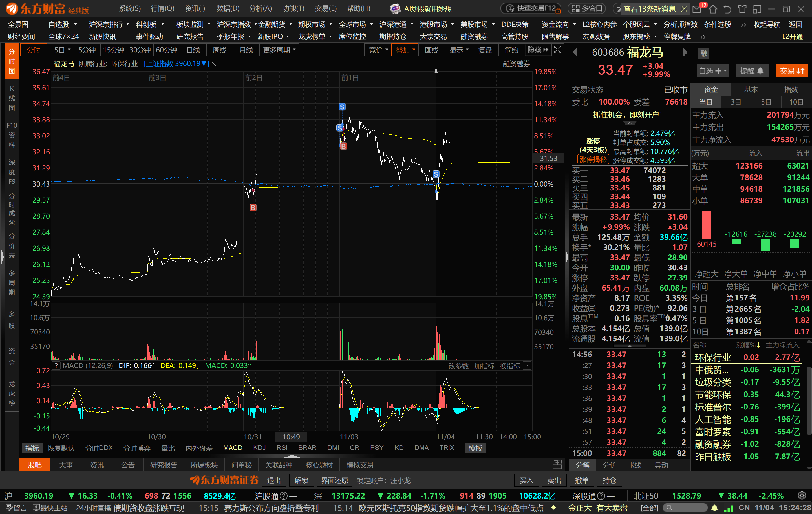Click the undo back arrow icon
Viewport: 812px width, 514px height.
click(727, 9)
